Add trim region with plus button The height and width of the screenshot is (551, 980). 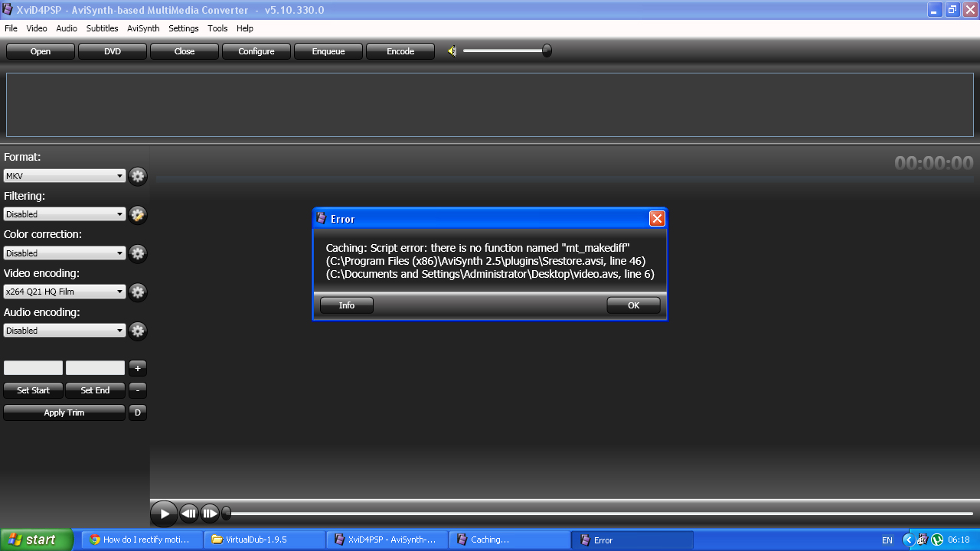pyautogui.click(x=137, y=368)
